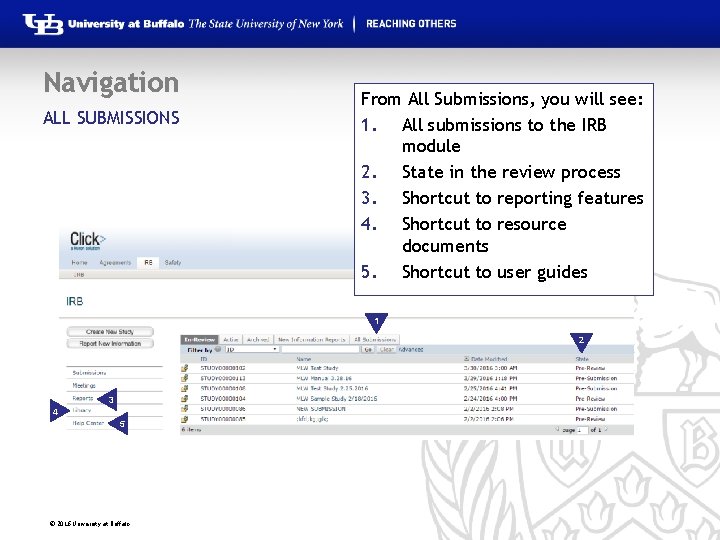Click the UB University at Buffalo logo
720x540 pixels.
(x=43, y=24)
